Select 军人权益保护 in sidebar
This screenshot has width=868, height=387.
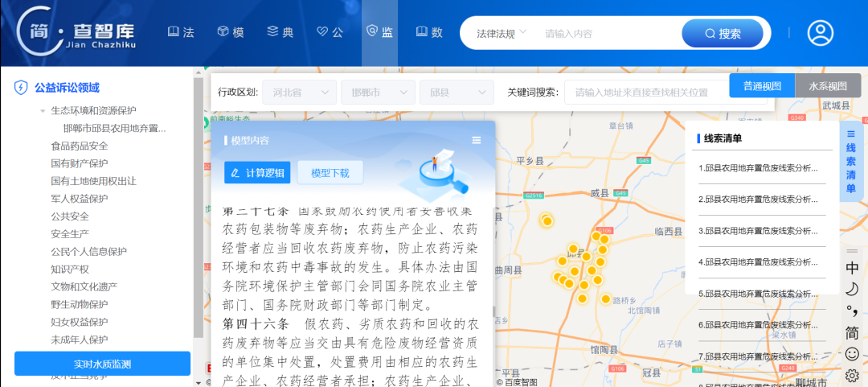click(79, 199)
